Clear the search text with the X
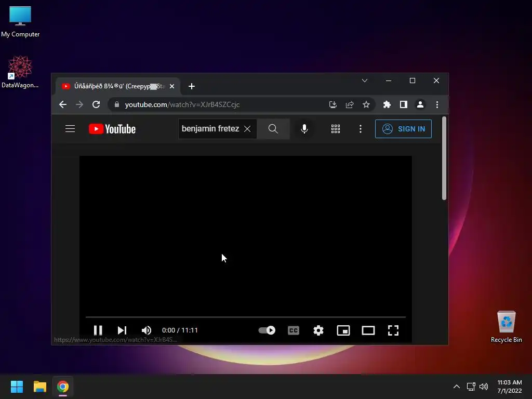This screenshot has height=399, width=532. [247, 129]
